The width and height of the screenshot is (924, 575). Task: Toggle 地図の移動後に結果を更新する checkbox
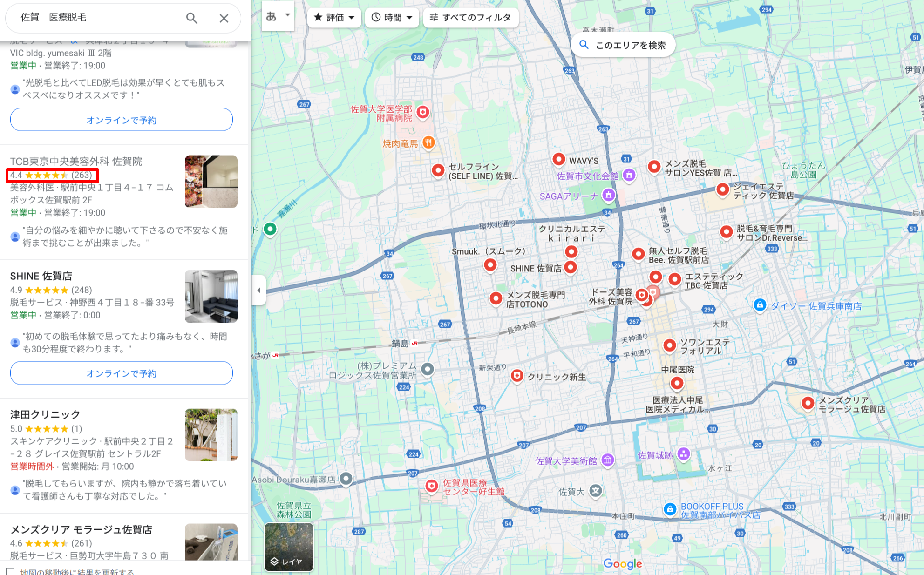click(x=10, y=572)
